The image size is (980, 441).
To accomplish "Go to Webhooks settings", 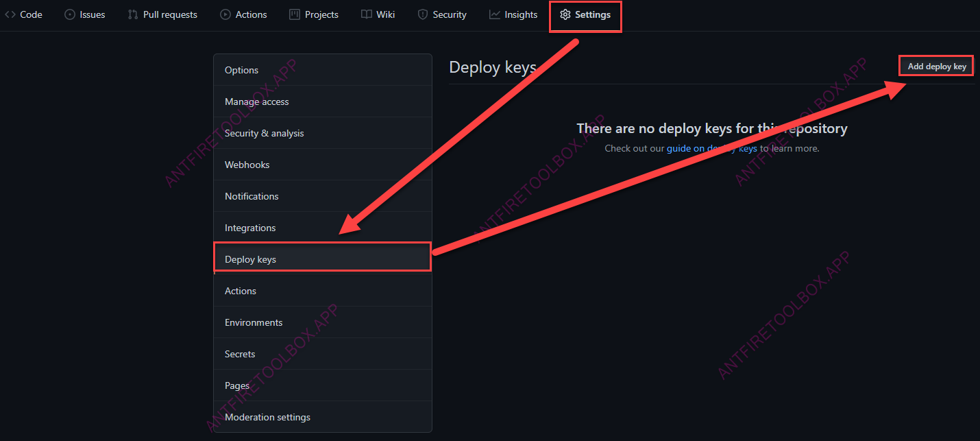I will tap(323, 165).
